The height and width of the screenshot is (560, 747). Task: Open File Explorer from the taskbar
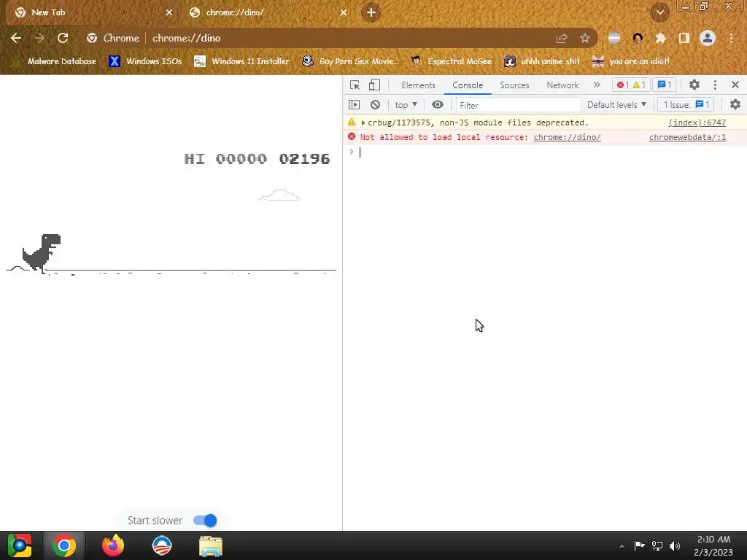pos(211,546)
